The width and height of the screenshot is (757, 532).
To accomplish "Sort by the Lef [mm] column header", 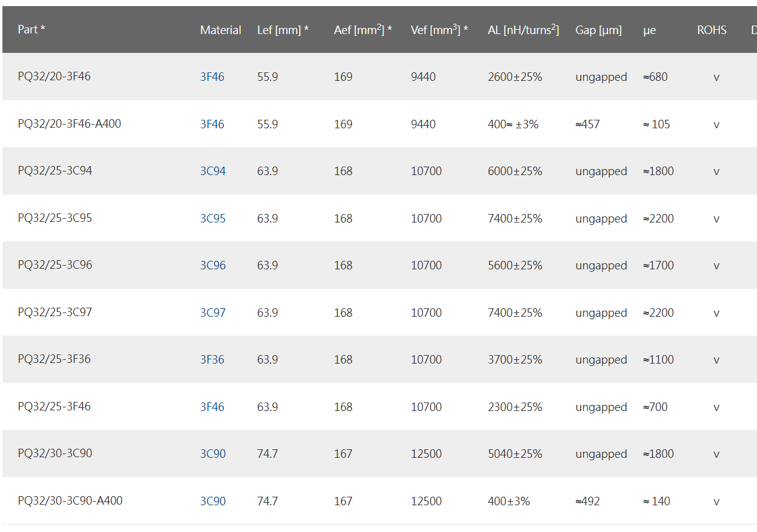I will (283, 30).
